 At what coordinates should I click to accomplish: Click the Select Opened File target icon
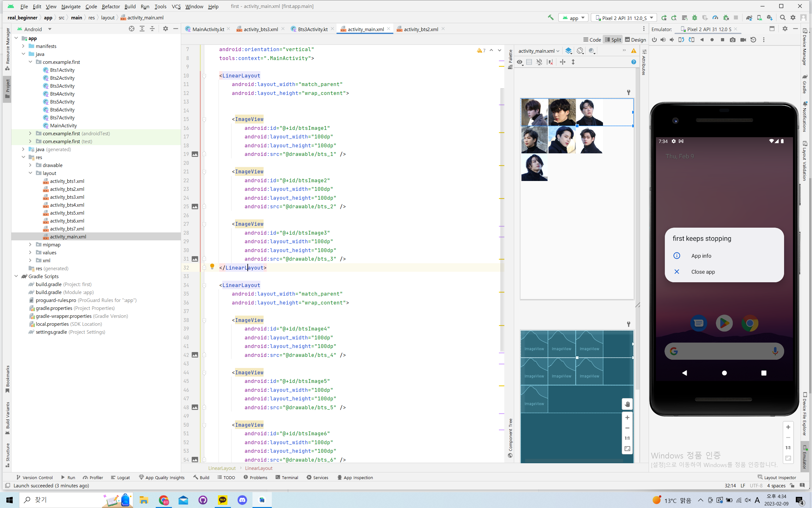132,29
